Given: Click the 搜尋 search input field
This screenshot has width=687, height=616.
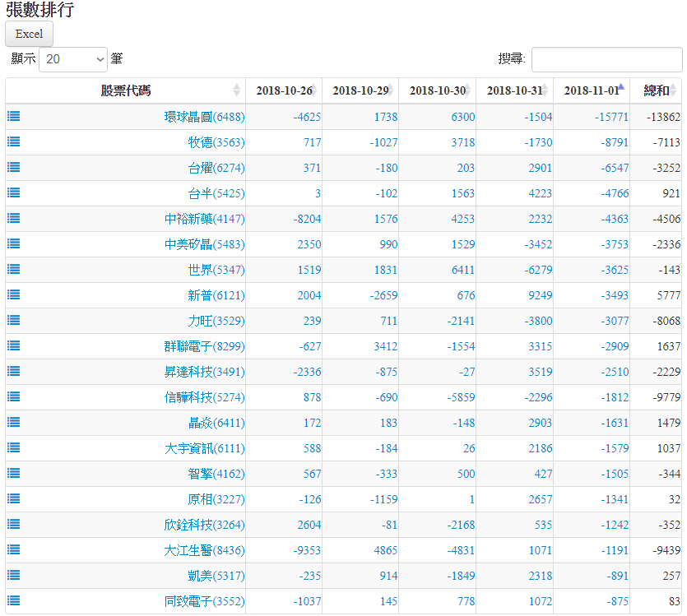Looking at the screenshot, I should pos(606,59).
